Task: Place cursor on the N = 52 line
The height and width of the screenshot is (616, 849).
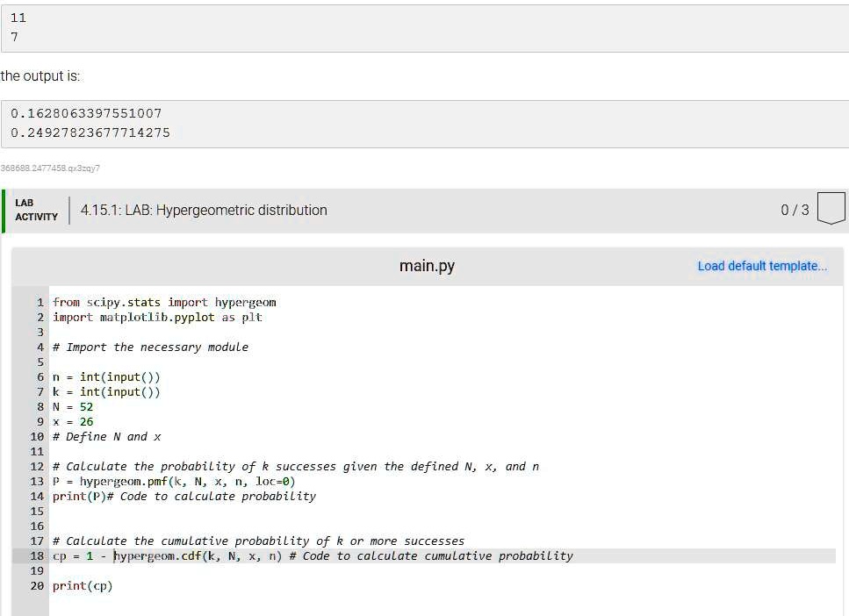Action: pyautogui.click(x=73, y=407)
